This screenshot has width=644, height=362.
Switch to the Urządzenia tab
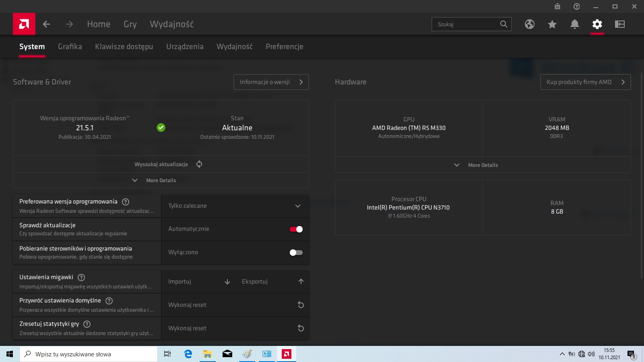(x=185, y=47)
